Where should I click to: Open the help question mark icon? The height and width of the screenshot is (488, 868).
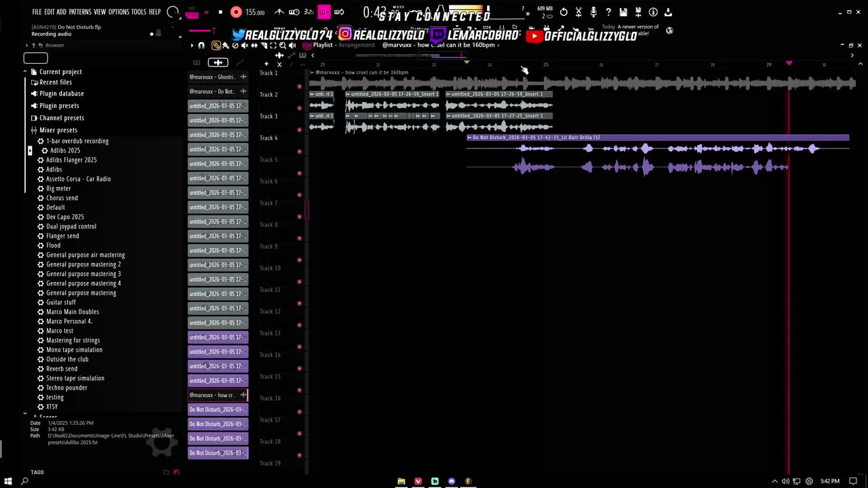tap(608, 12)
